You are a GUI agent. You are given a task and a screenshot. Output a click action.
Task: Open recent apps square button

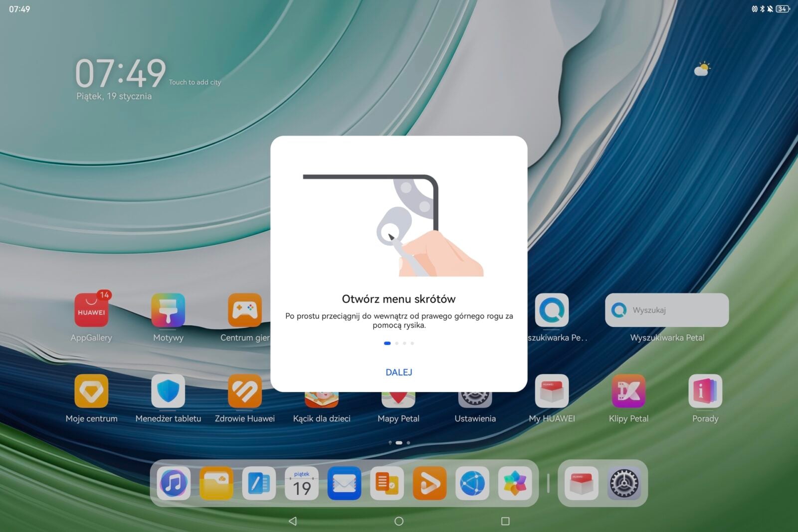coord(505,521)
